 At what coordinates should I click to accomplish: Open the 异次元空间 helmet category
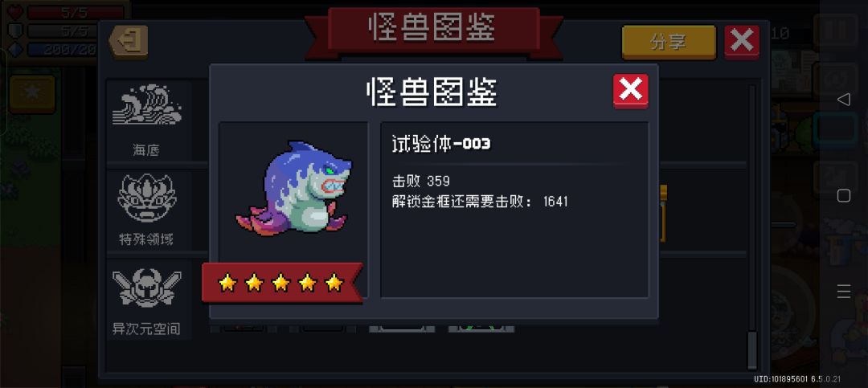pos(146,287)
